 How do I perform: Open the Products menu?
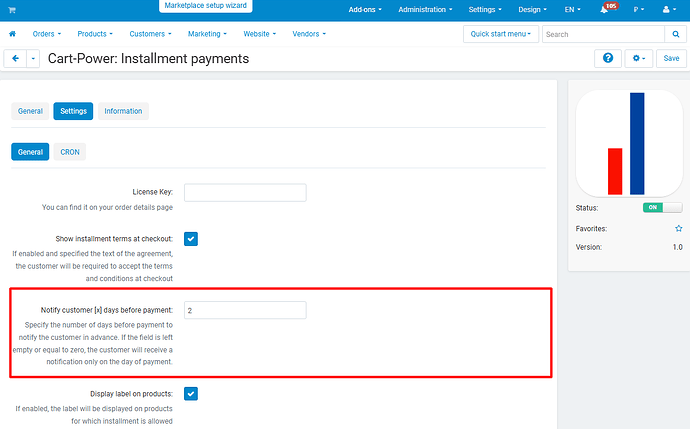click(x=95, y=34)
